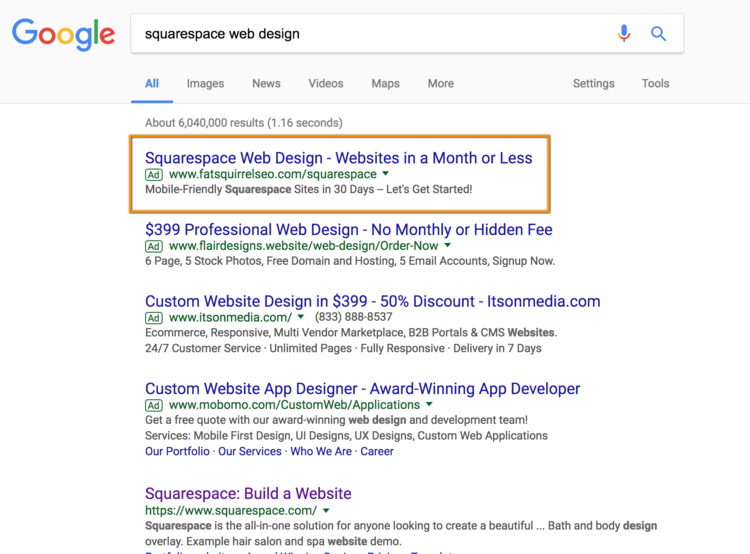Open 'Custom Website Design in $399' ad link
This screenshot has width=750, height=554.
(373, 301)
